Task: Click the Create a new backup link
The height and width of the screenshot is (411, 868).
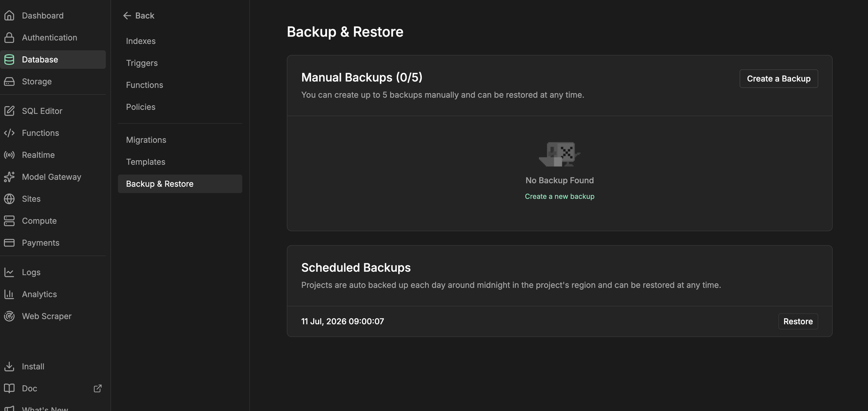Action: pyautogui.click(x=559, y=197)
